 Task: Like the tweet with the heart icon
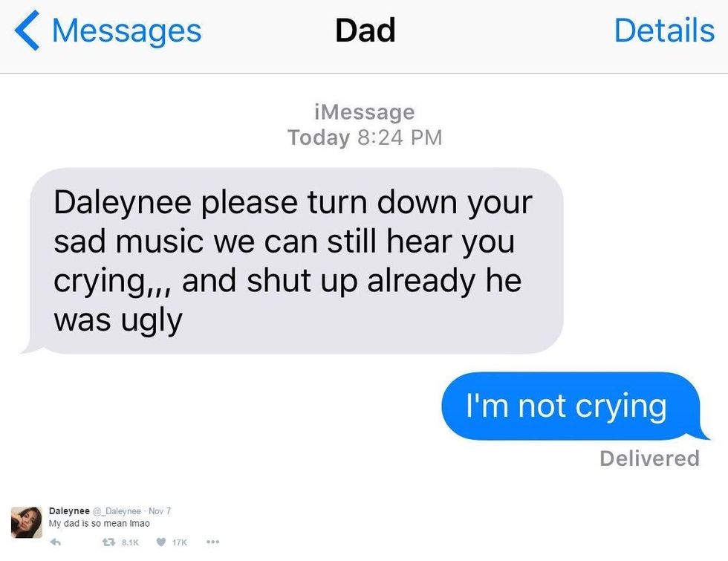pyautogui.click(x=161, y=542)
